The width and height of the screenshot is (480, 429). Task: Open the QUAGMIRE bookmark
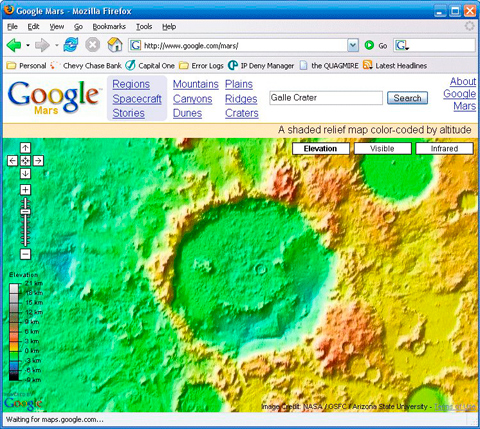[x=329, y=66]
